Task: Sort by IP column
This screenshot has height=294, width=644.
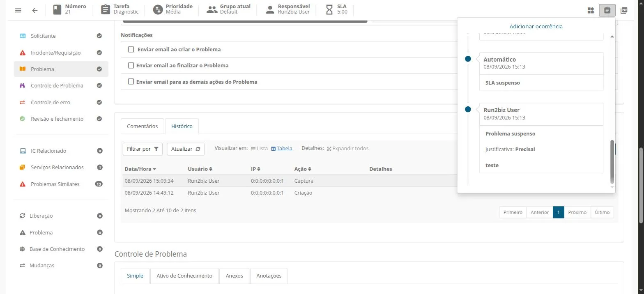Action: 255,169
